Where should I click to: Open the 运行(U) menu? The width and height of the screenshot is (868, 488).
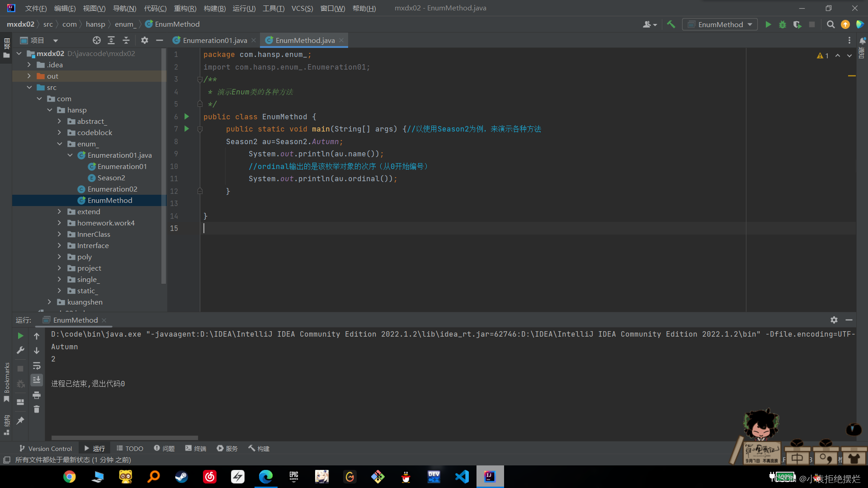click(x=244, y=8)
